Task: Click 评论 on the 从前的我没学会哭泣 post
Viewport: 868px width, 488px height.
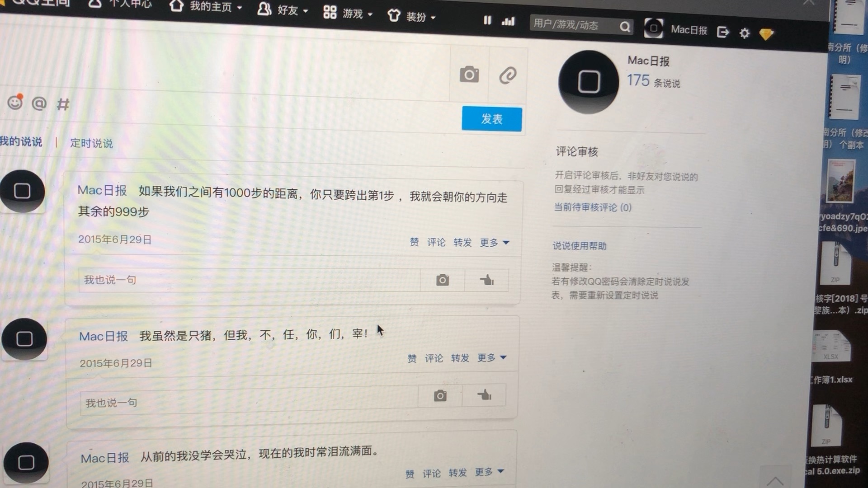Action: [432, 474]
